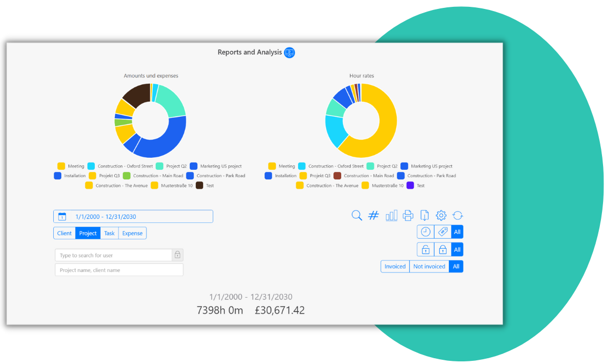The width and height of the screenshot is (612, 364).
Task: Click the refresh/sync icon
Action: 458,215
